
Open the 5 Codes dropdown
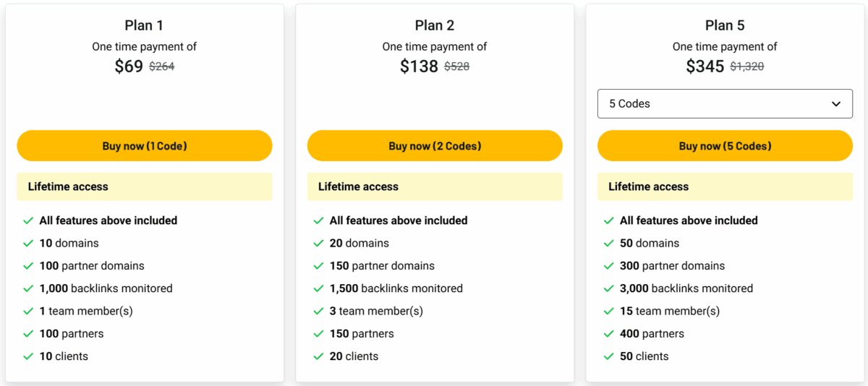[x=725, y=103]
